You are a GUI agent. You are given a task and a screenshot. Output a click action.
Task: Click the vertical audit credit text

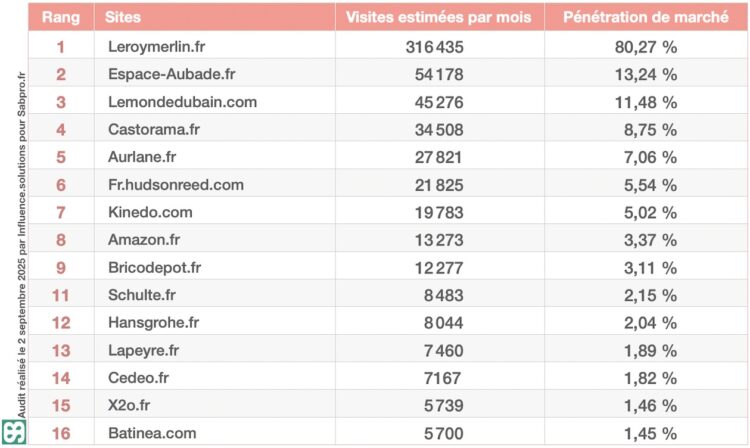[14, 240]
